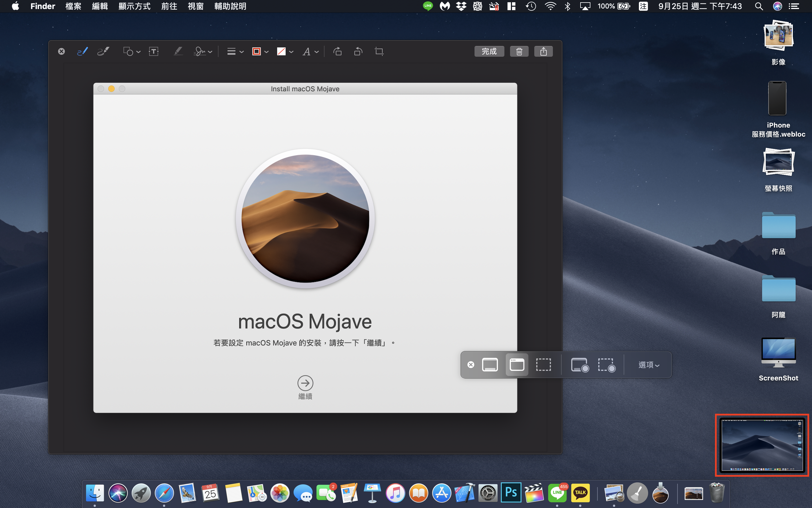Viewport: 812px width, 508px height.
Task: Select the 影像 desktop stack
Action: pyautogui.click(x=778, y=42)
